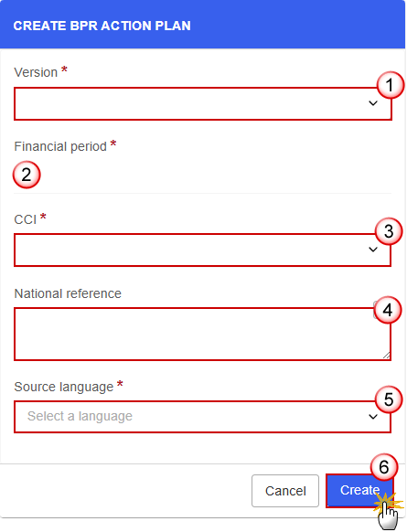407x532 pixels.
Task: Click the red circle marker numbered 4
Action: [x=387, y=310]
